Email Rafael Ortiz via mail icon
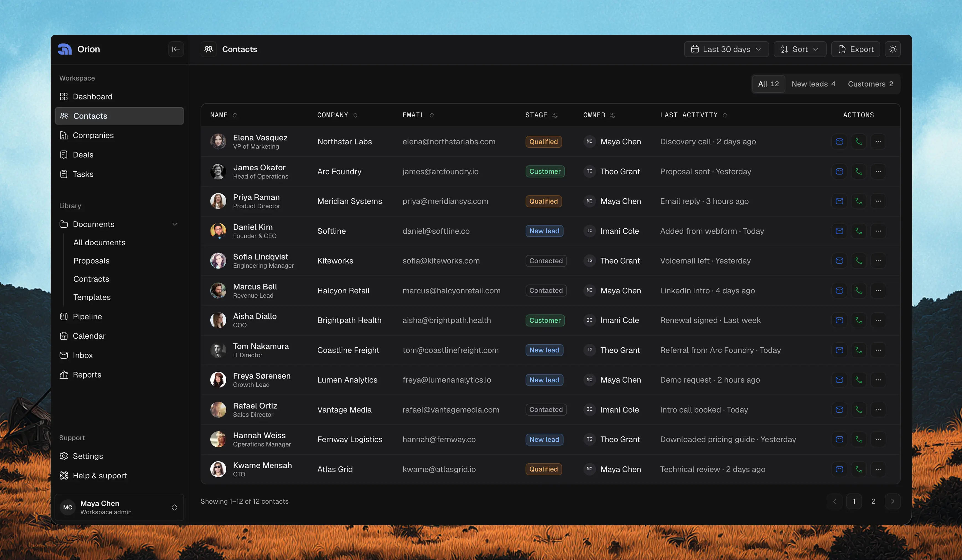The width and height of the screenshot is (962, 560). tap(839, 409)
